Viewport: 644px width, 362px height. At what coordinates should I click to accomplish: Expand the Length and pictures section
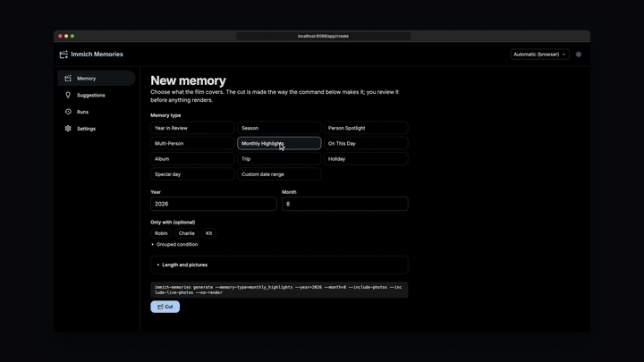[x=279, y=265]
